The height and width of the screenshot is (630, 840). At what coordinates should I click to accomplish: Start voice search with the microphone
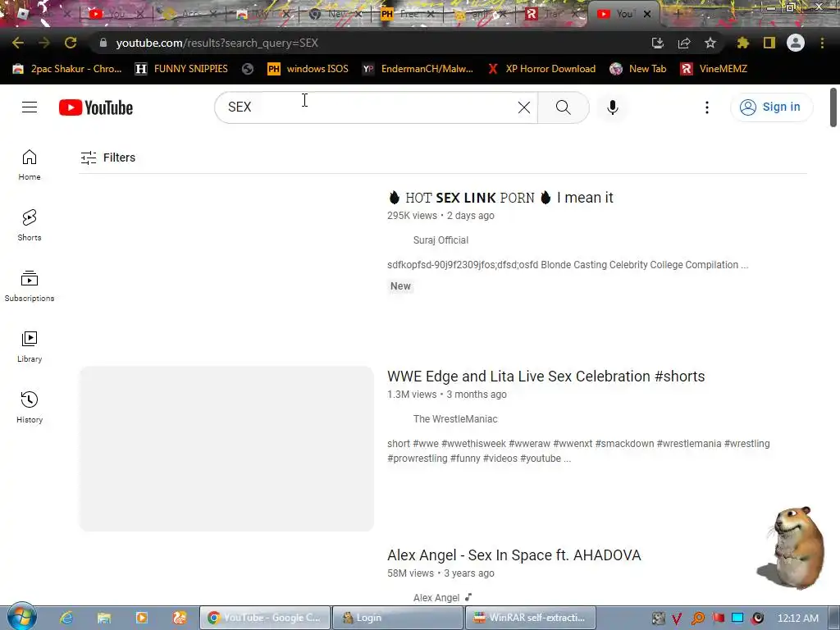click(x=612, y=107)
